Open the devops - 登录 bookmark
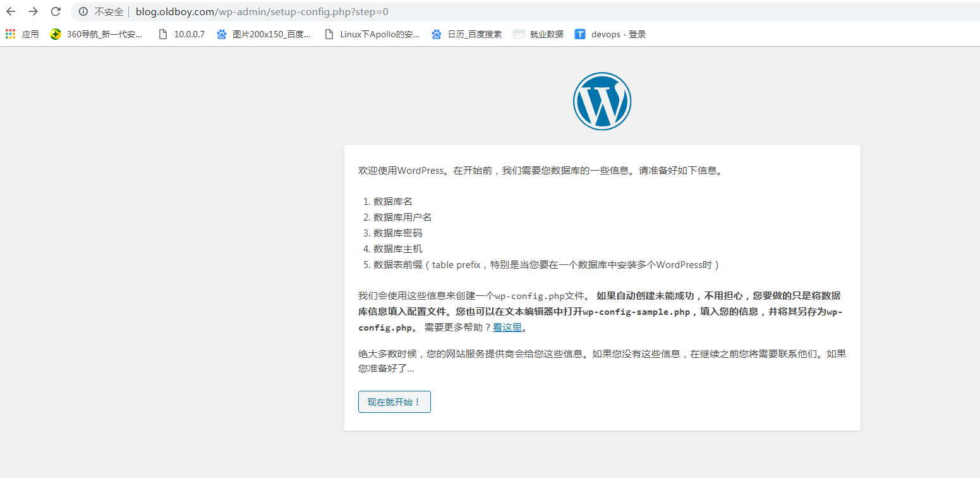Screen dimensions: 980x478 click(x=610, y=34)
